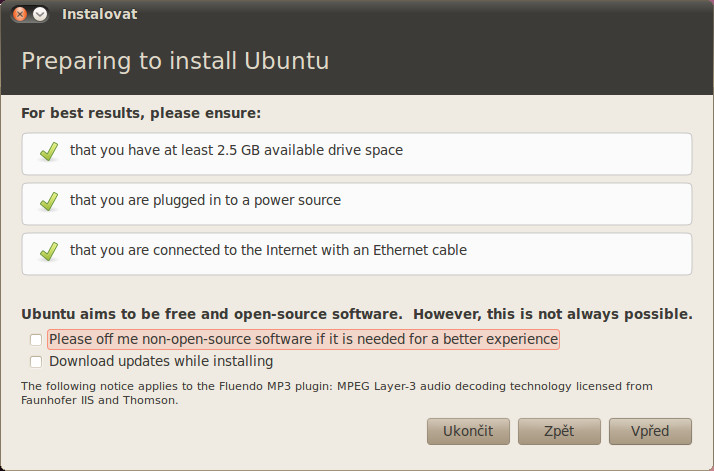714x471 pixels.
Task: Click the non-open-source software label text
Action: (x=303, y=339)
